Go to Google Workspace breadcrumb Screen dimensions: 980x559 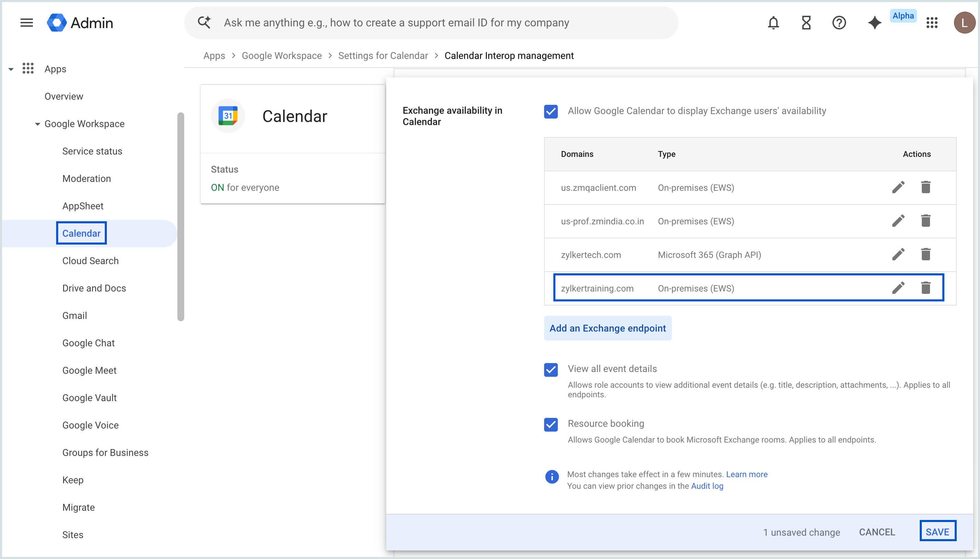[x=282, y=56]
